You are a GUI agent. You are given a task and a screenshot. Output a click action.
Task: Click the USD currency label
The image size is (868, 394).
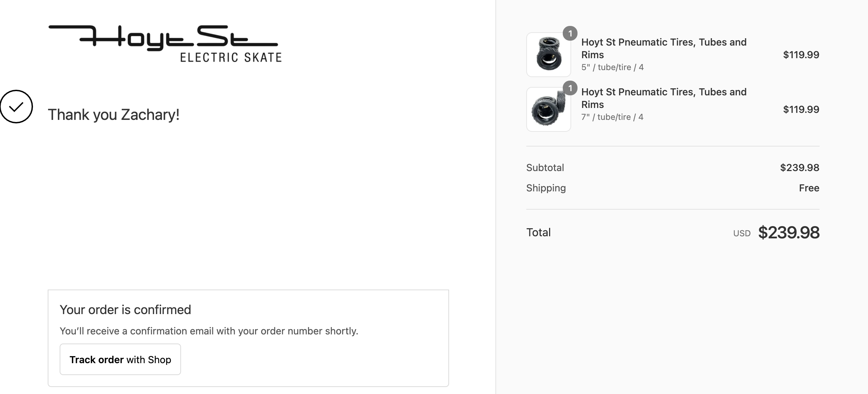pyautogui.click(x=742, y=233)
